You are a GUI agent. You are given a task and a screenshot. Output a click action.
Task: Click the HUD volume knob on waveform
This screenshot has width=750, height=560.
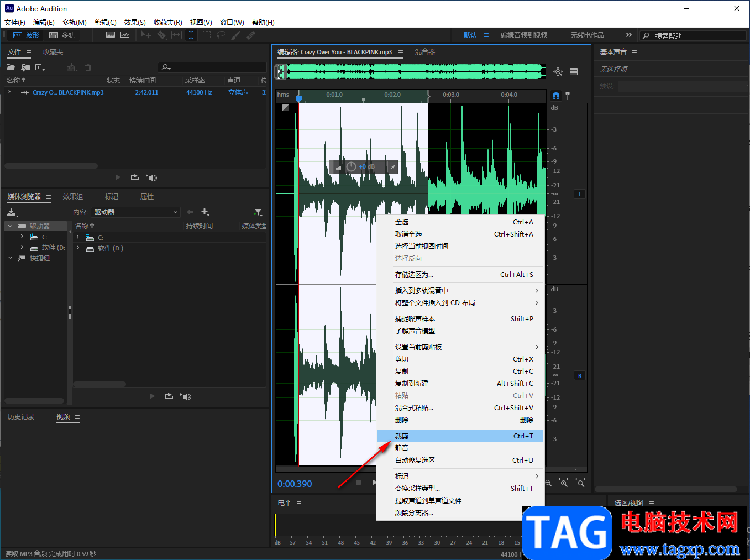point(351,166)
